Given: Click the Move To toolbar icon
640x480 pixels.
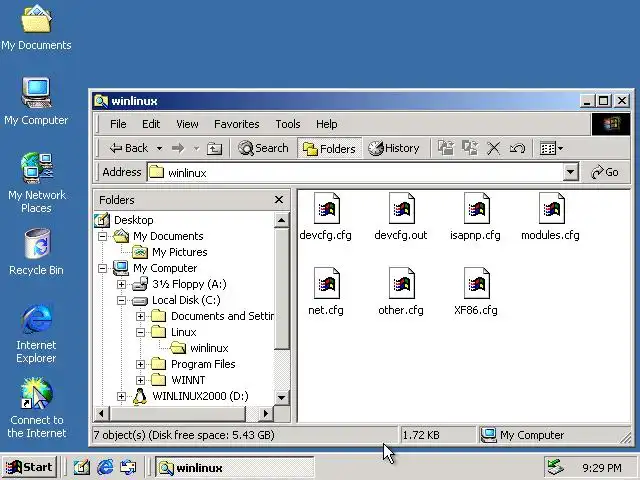Looking at the screenshot, I should pos(446,148).
